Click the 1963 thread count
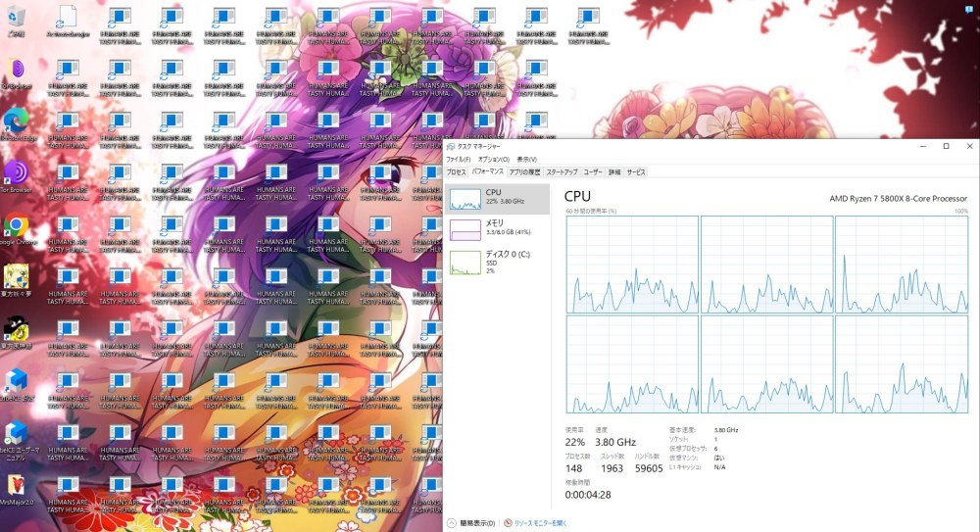Image resolution: width=980 pixels, height=532 pixels. (612, 468)
